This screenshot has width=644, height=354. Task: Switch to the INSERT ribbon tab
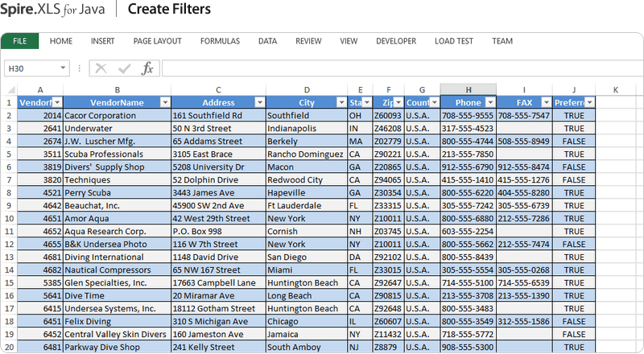point(103,41)
